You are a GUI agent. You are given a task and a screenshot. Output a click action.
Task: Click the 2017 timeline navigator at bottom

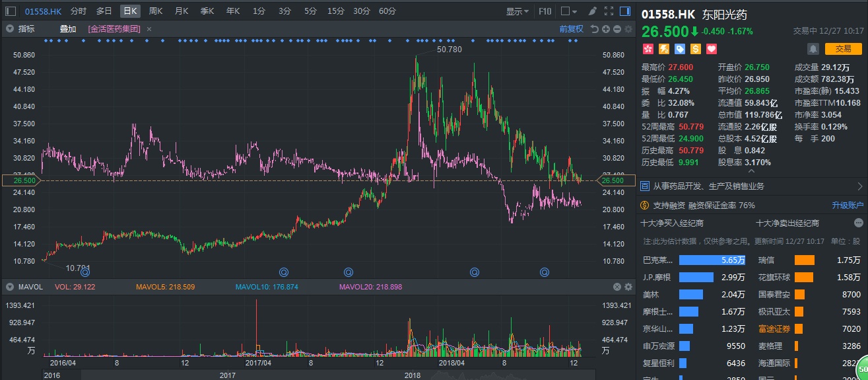pyautogui.click(x=228, y=375)
